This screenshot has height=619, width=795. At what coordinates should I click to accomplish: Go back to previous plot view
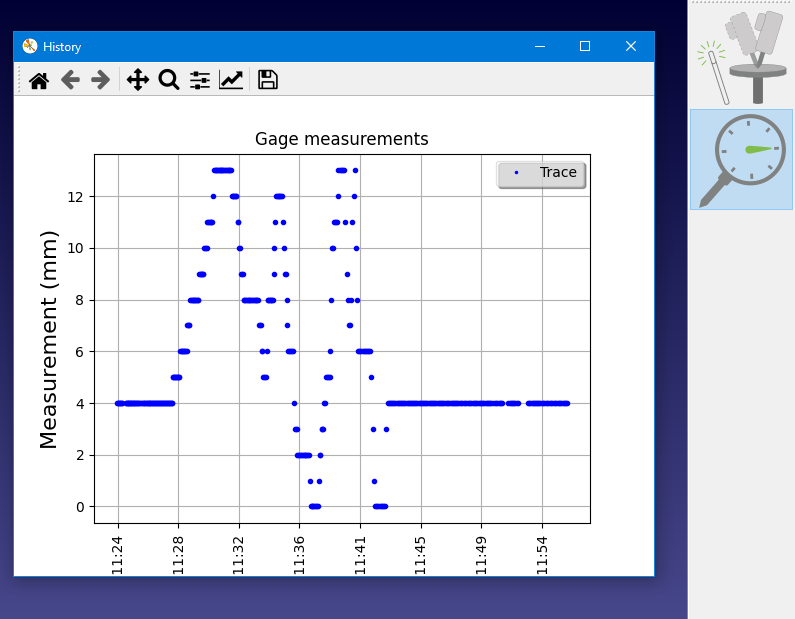70,80
